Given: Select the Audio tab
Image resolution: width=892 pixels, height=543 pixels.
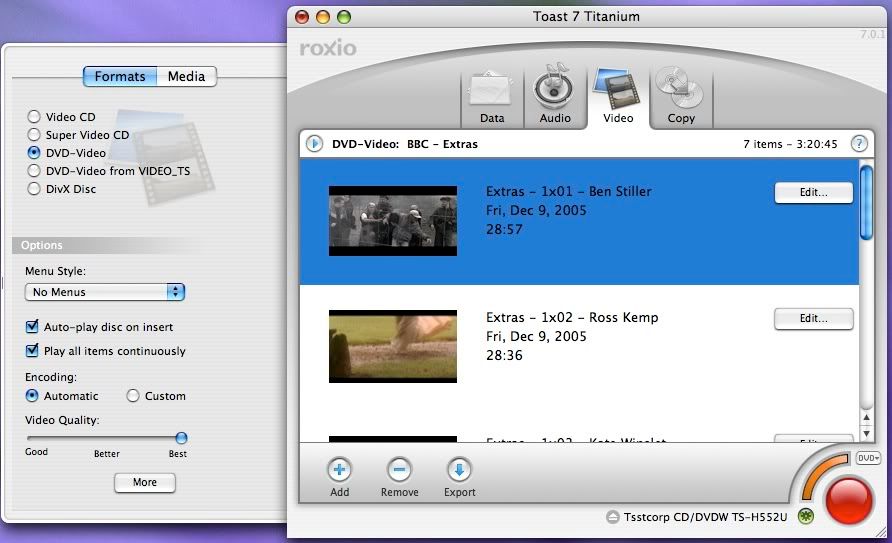Looking at the screenshot, I should (555, 97).
